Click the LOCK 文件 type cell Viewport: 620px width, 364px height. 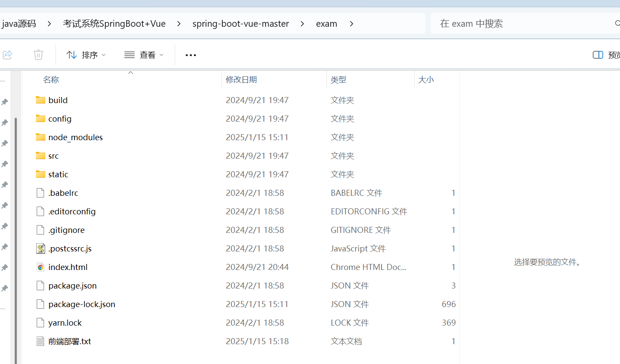point(350,323)
